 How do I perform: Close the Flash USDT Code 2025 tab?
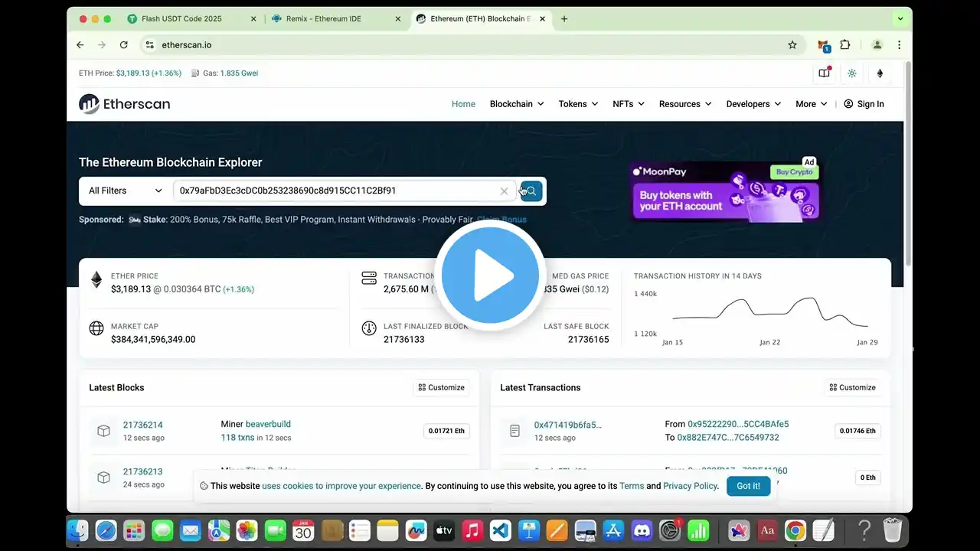tap(254, 19)
